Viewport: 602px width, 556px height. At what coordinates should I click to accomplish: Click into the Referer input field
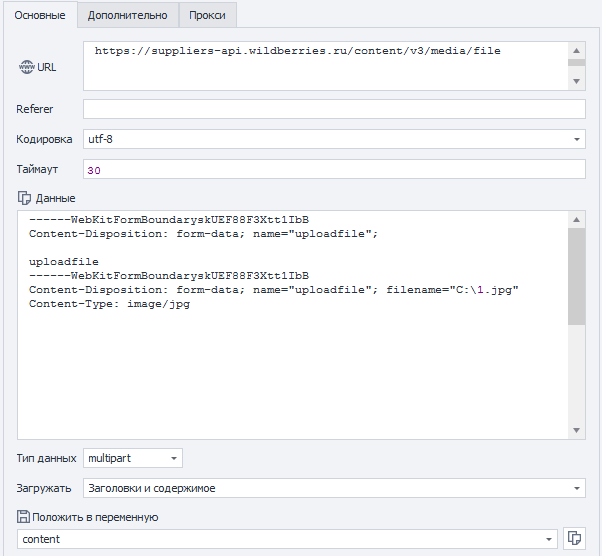coord(334,109)
